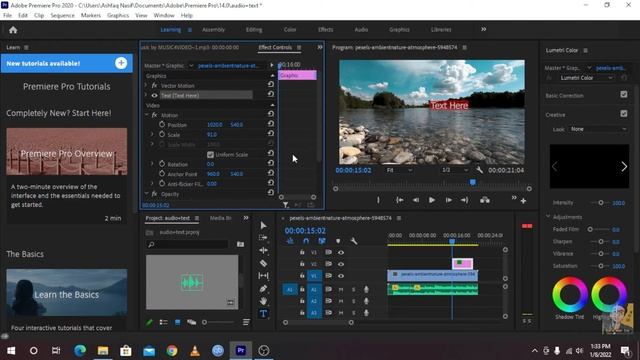Collapse the Adjustments section
Image resolution: width=640 pixels, height=360 pixels.
(548, 216)
